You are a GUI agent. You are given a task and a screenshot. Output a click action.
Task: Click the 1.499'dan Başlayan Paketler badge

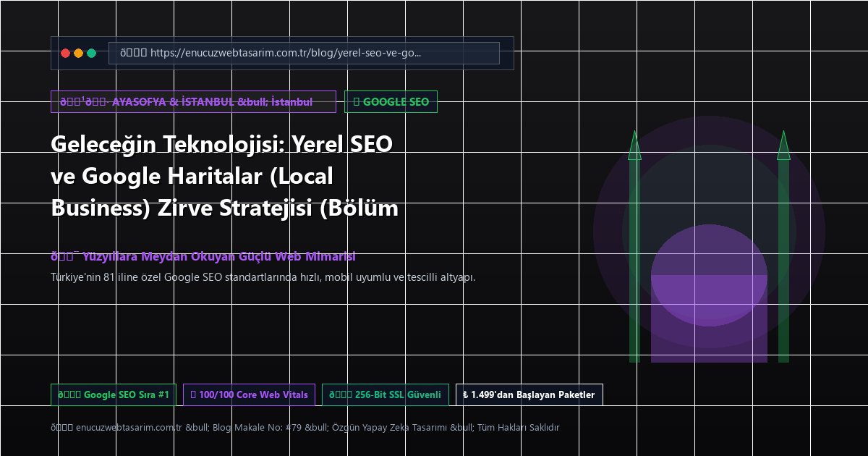coord(529,394)
